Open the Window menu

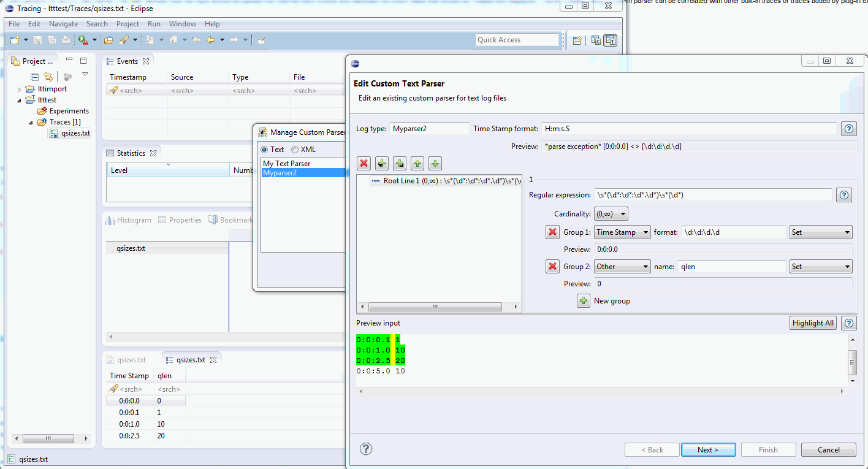[x=183, y=24]
